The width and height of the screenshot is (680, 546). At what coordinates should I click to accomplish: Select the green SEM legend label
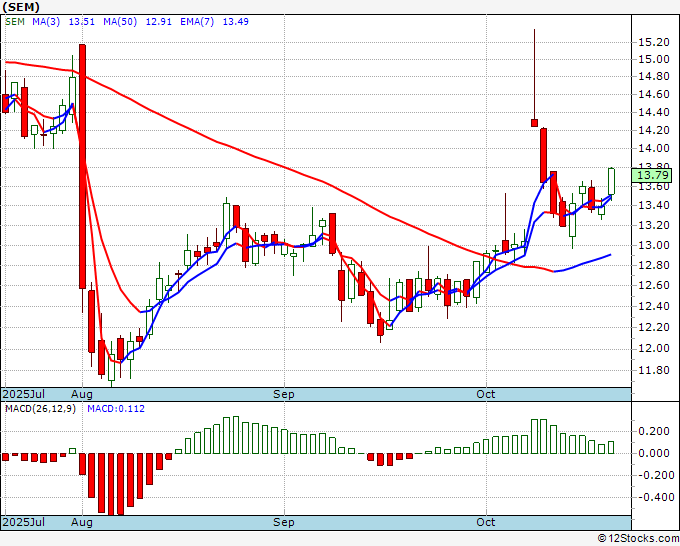click(15, 22)
